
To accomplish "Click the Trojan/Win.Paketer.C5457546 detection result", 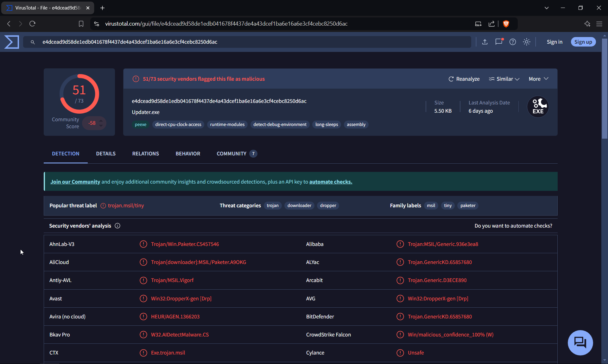I will point(185,244).
